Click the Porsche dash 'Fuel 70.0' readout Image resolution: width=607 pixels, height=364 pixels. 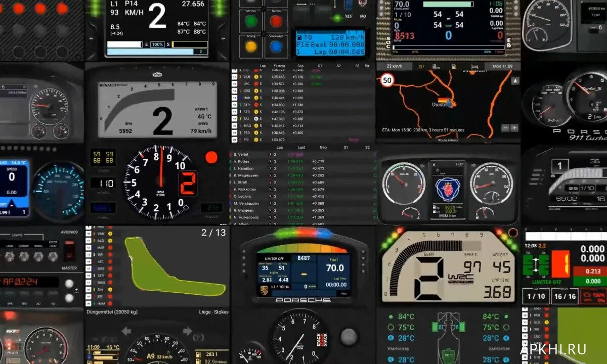coord(334,264)
